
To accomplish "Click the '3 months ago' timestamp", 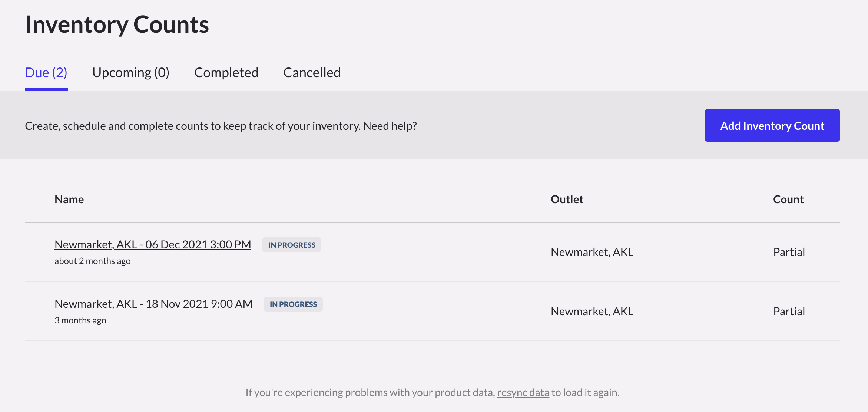I will (80, 320).
